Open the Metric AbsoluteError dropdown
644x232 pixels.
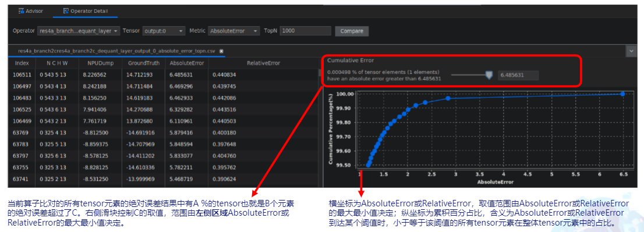[234, 31]
